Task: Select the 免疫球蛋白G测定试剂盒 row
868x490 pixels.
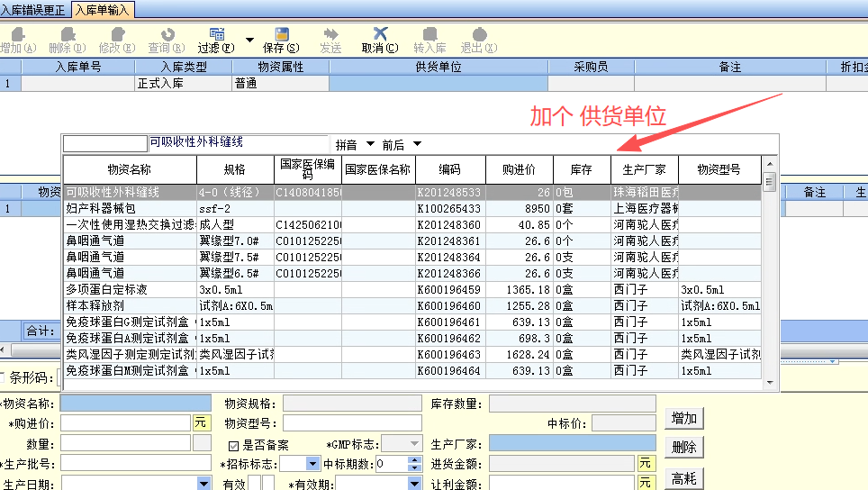Action: (x=412, y=322)
